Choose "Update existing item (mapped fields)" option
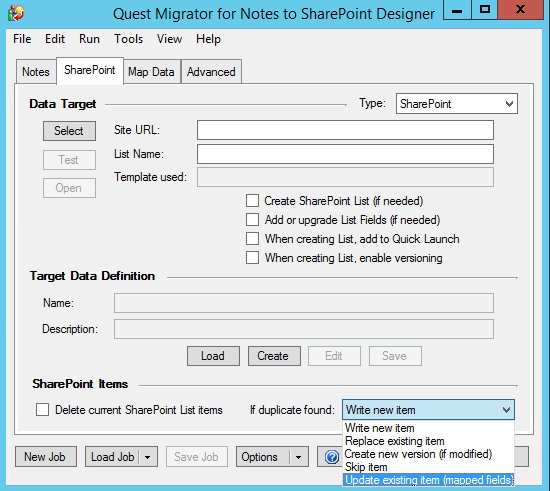This screenshot has width=550, height=491. point(428,480)
